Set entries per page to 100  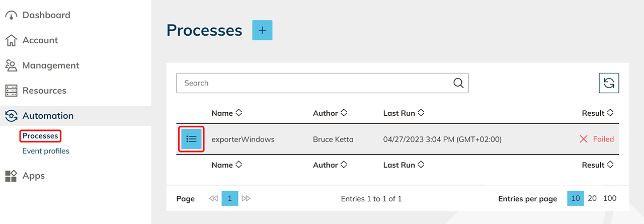610,198
